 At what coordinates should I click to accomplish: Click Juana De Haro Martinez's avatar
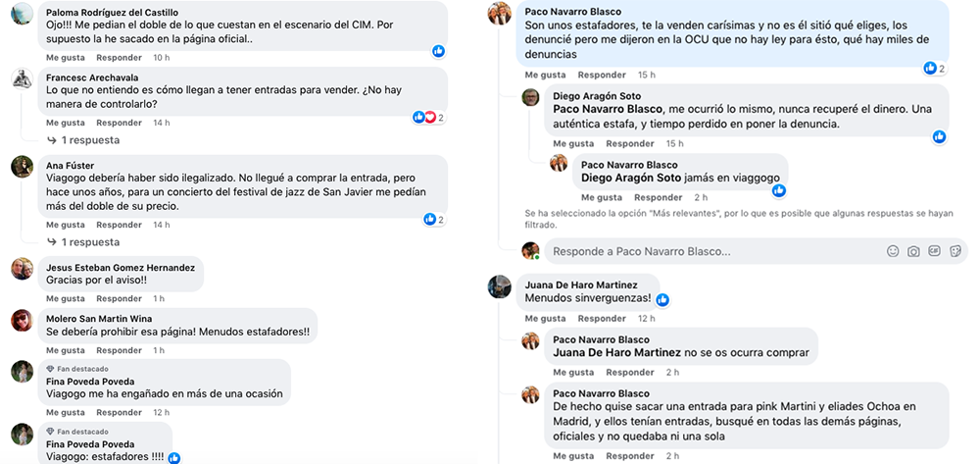click(x=500, y=285)
